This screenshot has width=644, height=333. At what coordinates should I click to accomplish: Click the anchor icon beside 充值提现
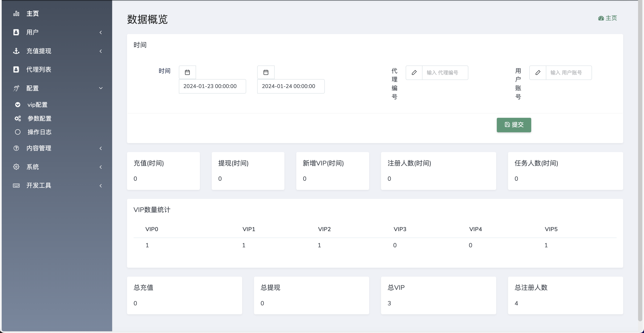click(x=16, y=51)
